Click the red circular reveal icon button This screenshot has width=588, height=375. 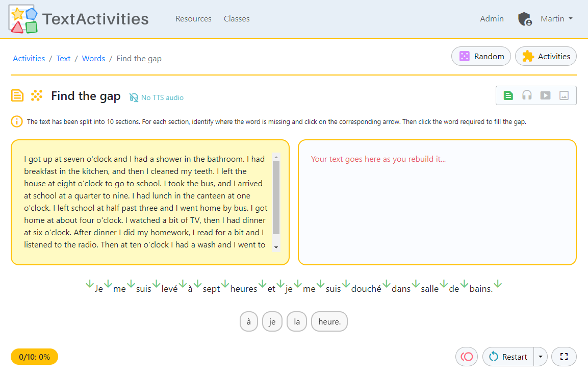coord(467,357)
